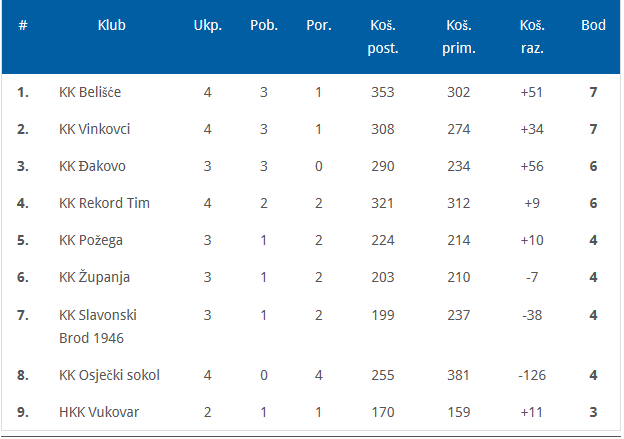
Task: Open the KK Vinkovci team entry
Action: pyautogui.click(x=94, y=129)
